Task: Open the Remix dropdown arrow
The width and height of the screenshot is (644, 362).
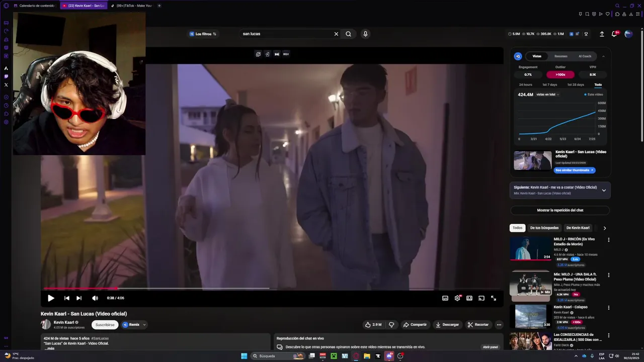Action: 144,325
